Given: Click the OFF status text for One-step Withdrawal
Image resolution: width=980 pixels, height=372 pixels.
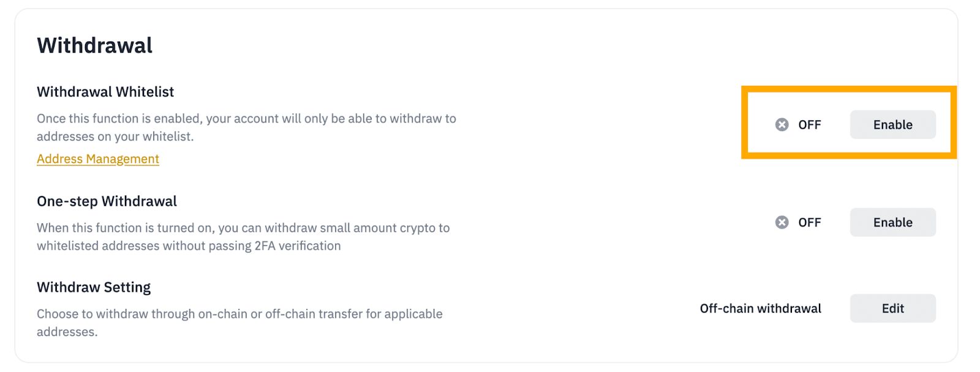Looking at the screenshot, I should [809, 222].
